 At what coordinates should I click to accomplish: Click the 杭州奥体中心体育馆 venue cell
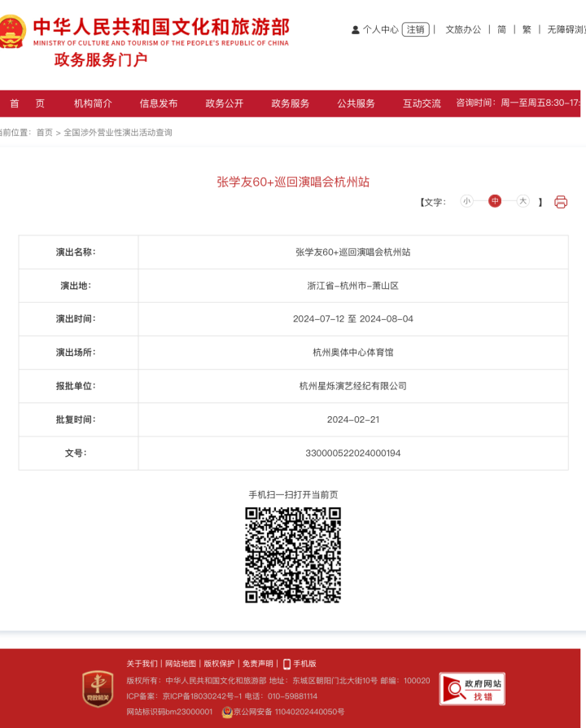coord(353,353)
